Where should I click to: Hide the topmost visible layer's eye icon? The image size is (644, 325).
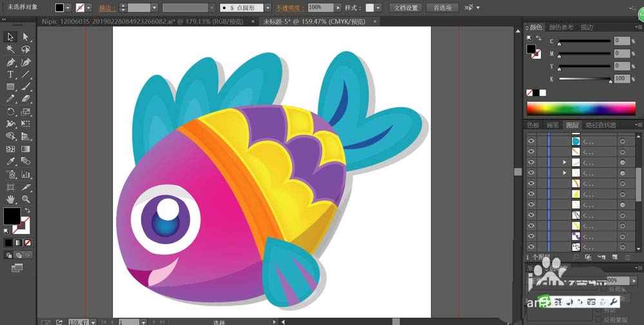(x=531, y=141)
